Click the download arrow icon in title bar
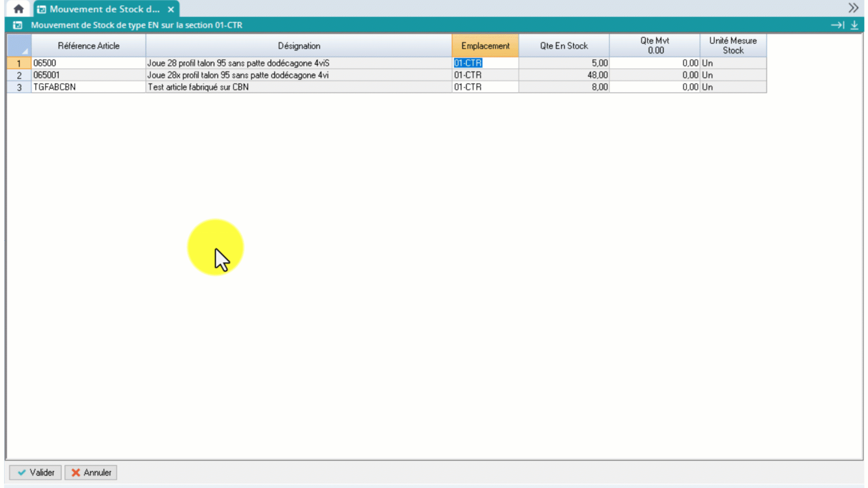Image resolution: width=868 pixels, height=488 pixels. [854, 25]
